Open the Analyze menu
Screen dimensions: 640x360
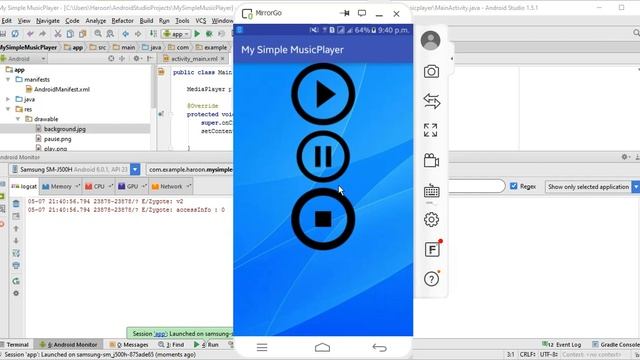pos(96,20)
